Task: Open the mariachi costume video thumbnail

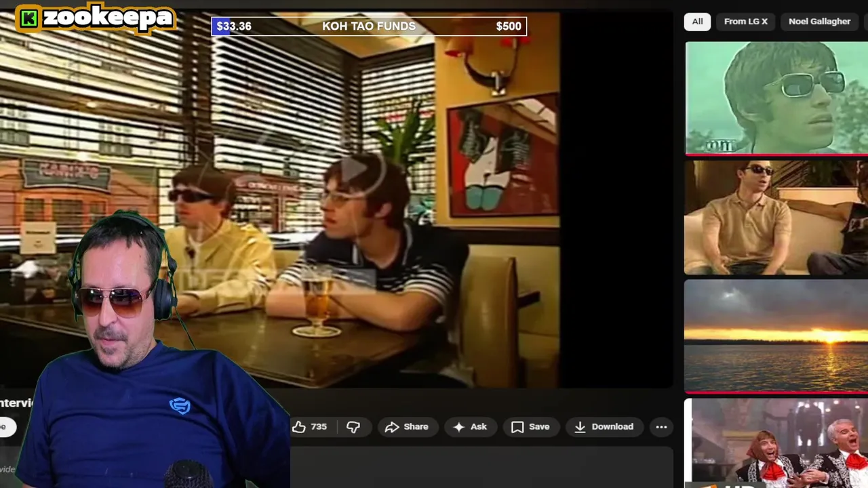Action: [x=776, y=443]
